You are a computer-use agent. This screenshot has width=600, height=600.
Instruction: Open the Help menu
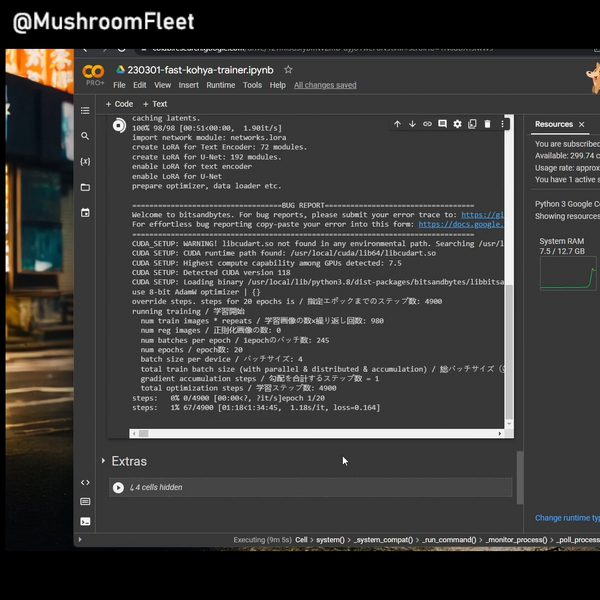277,85
